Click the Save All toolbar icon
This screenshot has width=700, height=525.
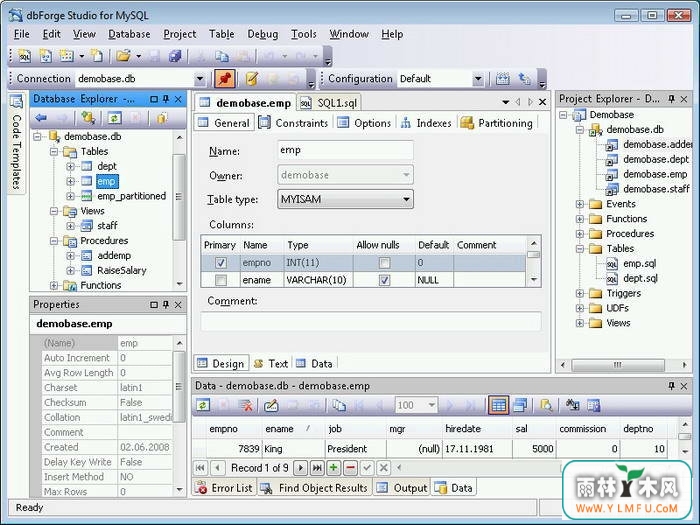175,56
